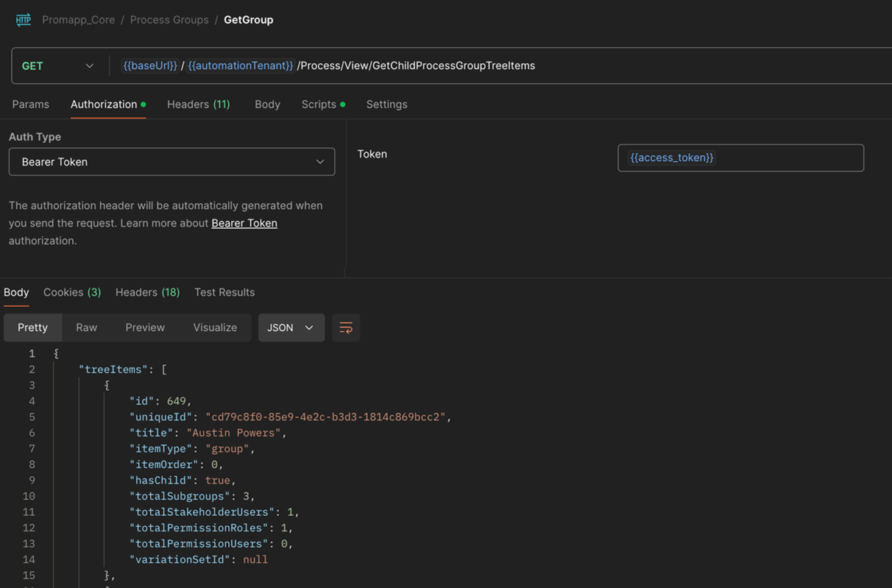
Task: Click the request URL input field
Action: [x=500, y=65]
